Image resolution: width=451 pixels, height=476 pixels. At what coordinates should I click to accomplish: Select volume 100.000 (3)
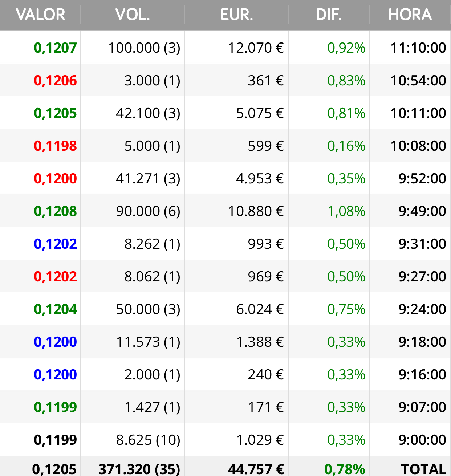144,48
